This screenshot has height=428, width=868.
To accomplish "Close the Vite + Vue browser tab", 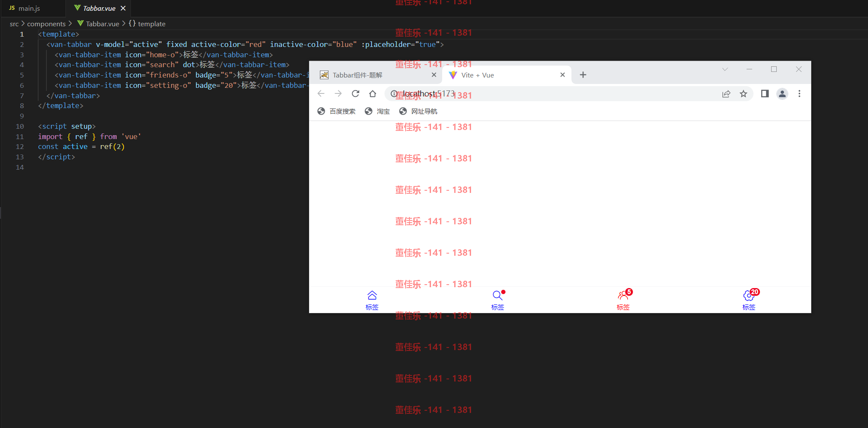I will pos(562,75).
